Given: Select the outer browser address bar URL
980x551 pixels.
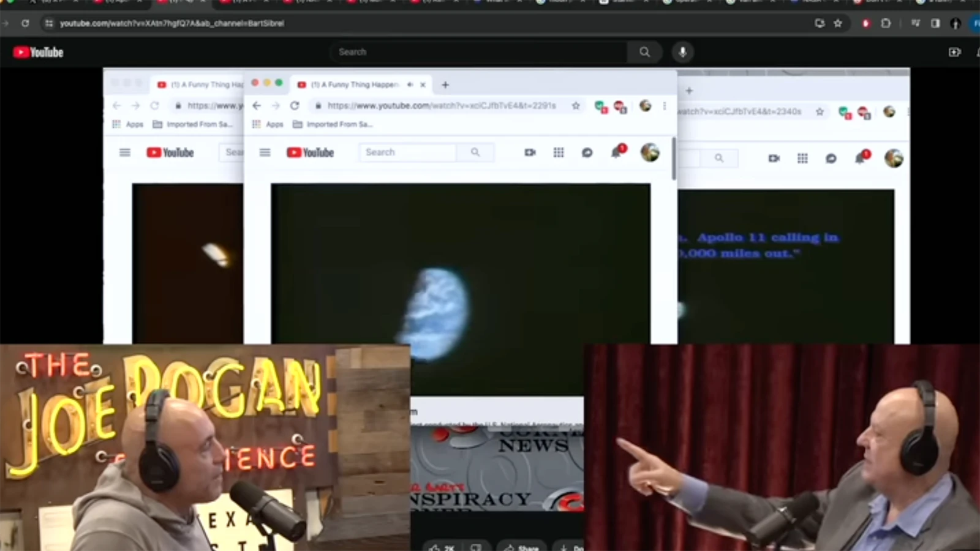Looking at the screenshot, I should pos(172,23).
